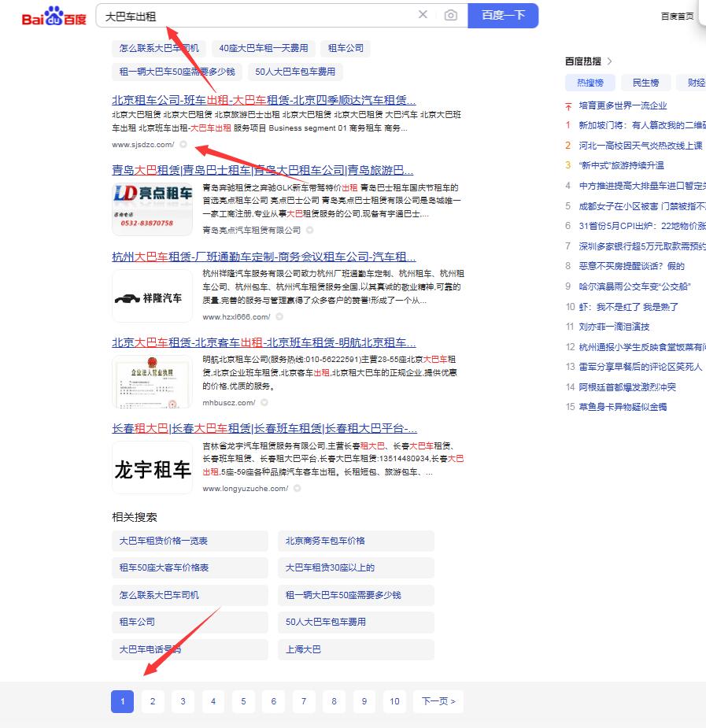Go to results page 4
The width and height of the screenshot is (706, 728).
coord(213,701)
